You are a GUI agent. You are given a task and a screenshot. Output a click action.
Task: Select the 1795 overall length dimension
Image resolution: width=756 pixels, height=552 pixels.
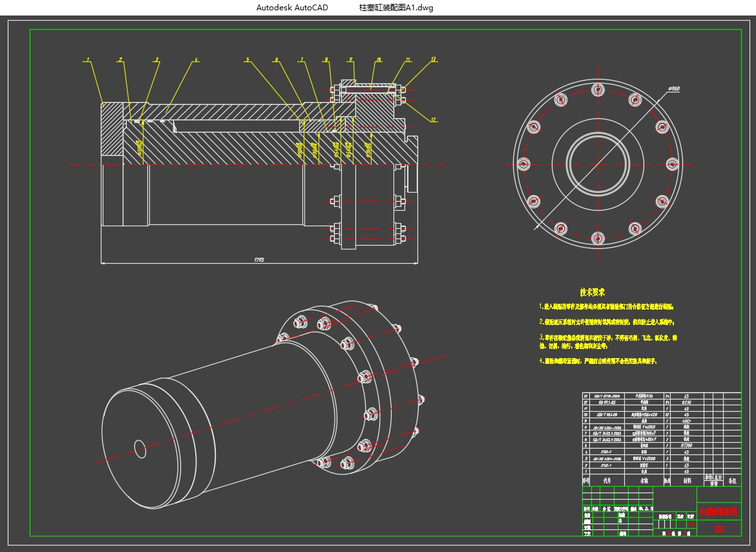[258, 260]
